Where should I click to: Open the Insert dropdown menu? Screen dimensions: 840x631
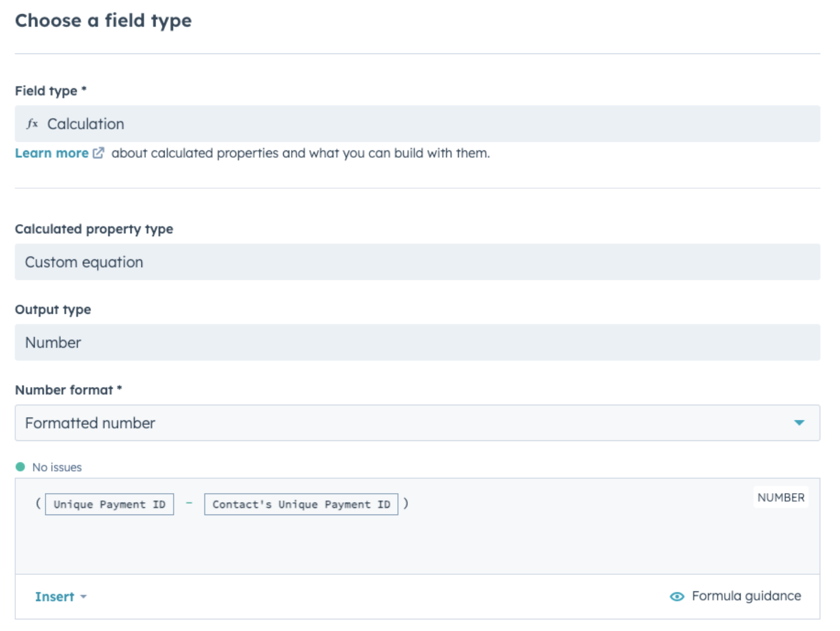(x=61, y=597)
